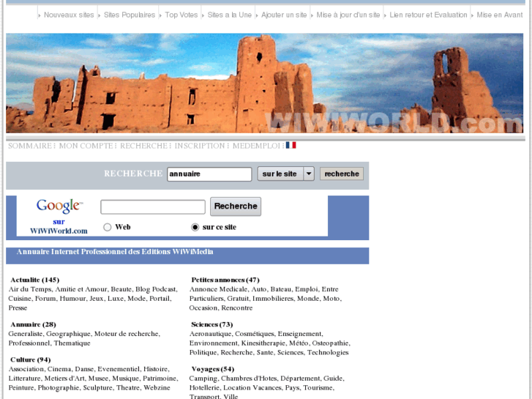Open 'Patrimoine' subcategory link
This screenshot has width=532, height=399.
pos(160,379)
